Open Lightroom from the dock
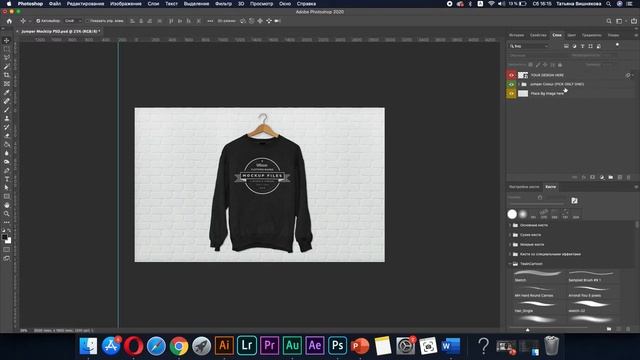 [x=247, y=345]
